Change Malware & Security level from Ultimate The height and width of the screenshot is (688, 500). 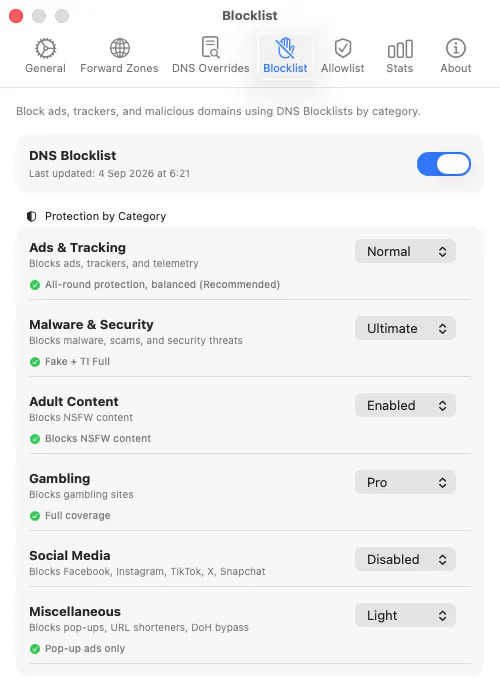tap(405, 328)
